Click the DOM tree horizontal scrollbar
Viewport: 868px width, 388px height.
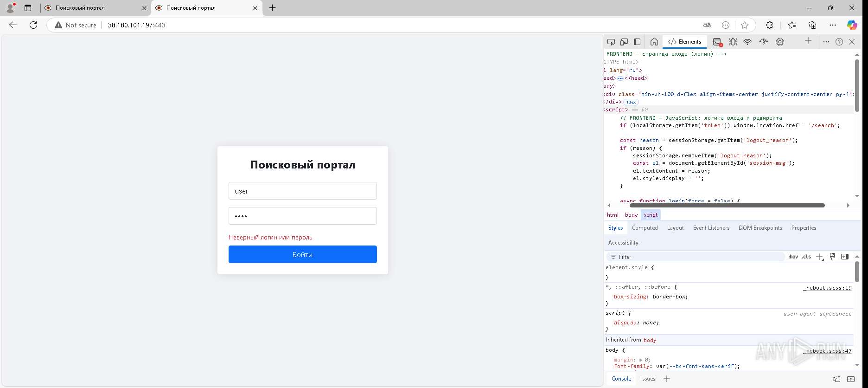tap(727, 205)
